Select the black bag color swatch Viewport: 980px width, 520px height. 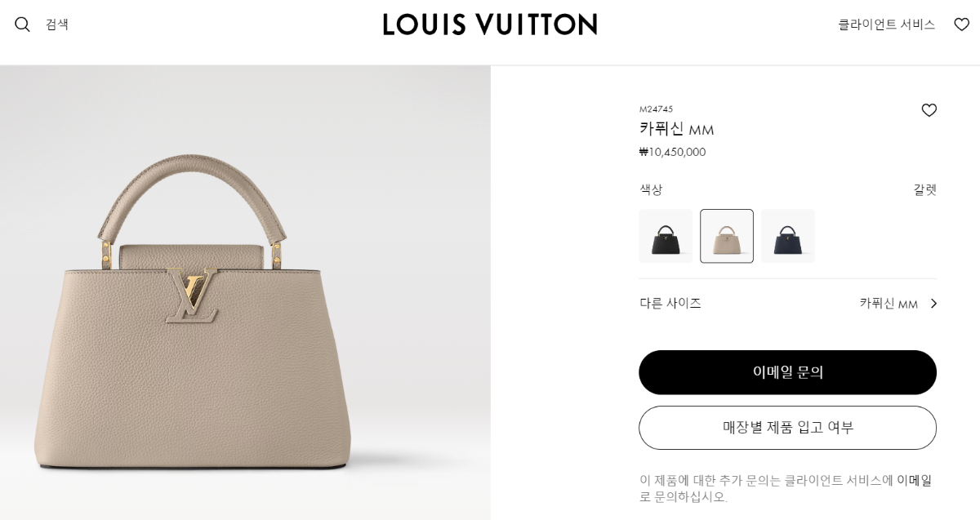tap(666, 236)
